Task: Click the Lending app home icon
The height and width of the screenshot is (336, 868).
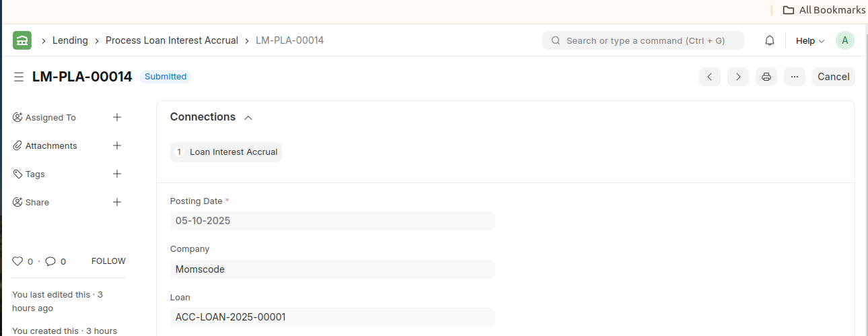Action: [22, 40]
